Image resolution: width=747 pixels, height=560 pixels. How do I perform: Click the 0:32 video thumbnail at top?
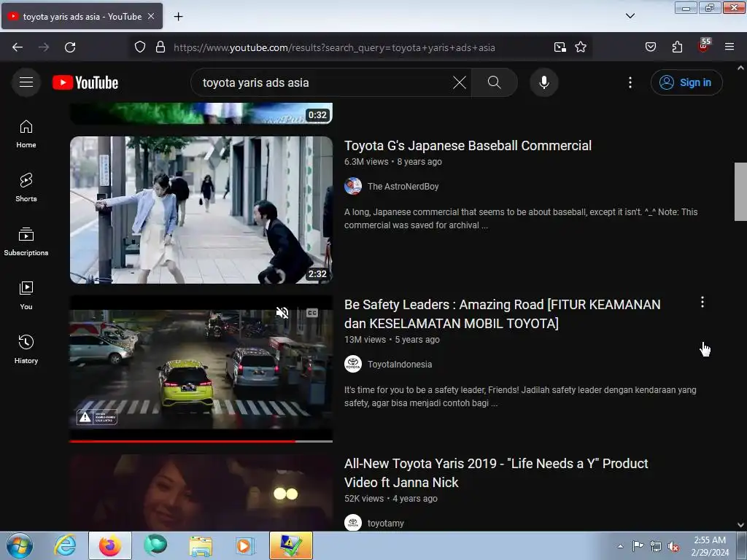(201, 113)
